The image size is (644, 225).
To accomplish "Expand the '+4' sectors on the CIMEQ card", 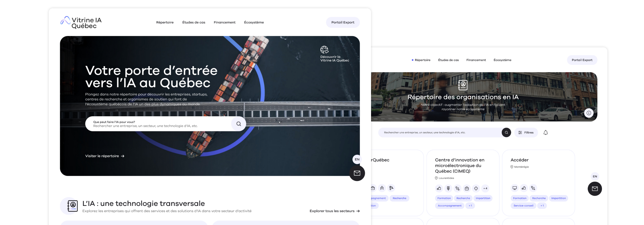I will (485, 188).
